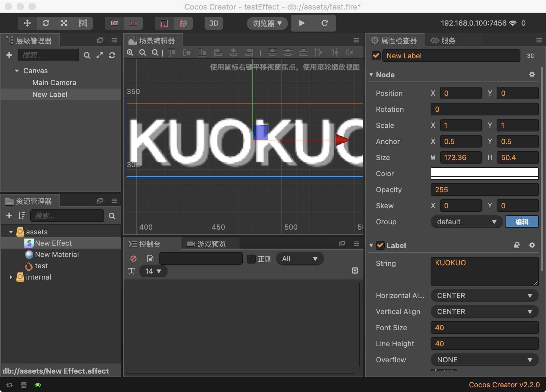Open the Horizontal Align CENTER dropdown
The width and height of the screenshot is (546, 392).
click(484, 296)
